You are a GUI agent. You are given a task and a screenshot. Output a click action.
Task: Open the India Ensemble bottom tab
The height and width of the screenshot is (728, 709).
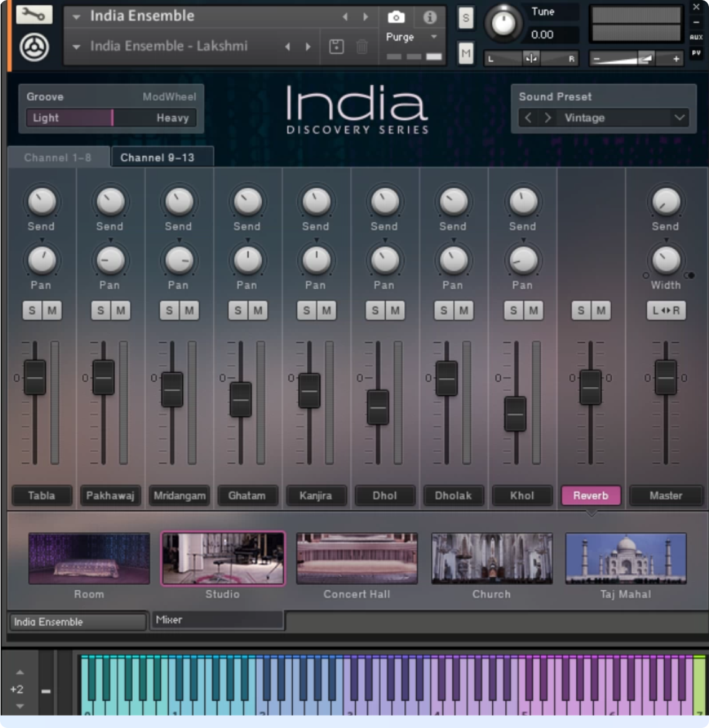point(77,621)
